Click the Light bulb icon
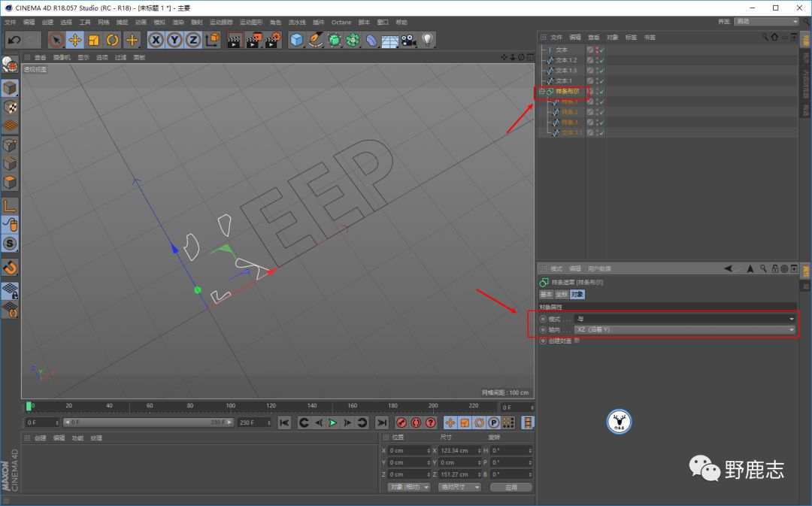Viewport: 812px width, 506px height. [x=428, y=40]
